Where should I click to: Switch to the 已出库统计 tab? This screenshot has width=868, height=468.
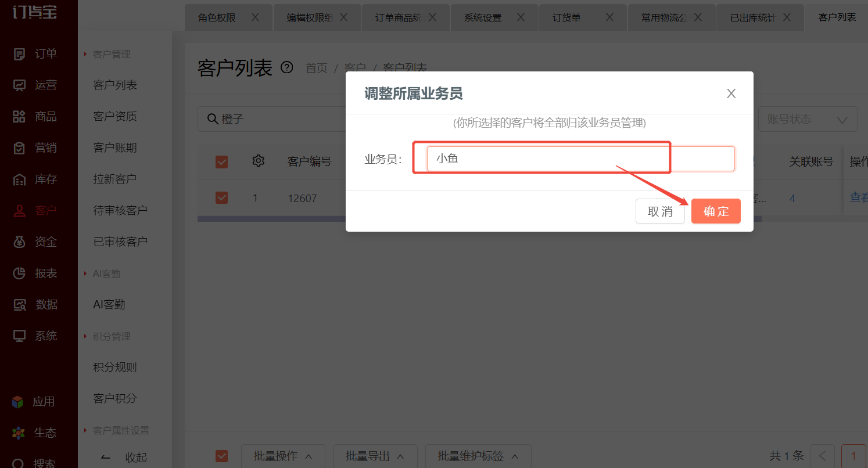[760, 17]
